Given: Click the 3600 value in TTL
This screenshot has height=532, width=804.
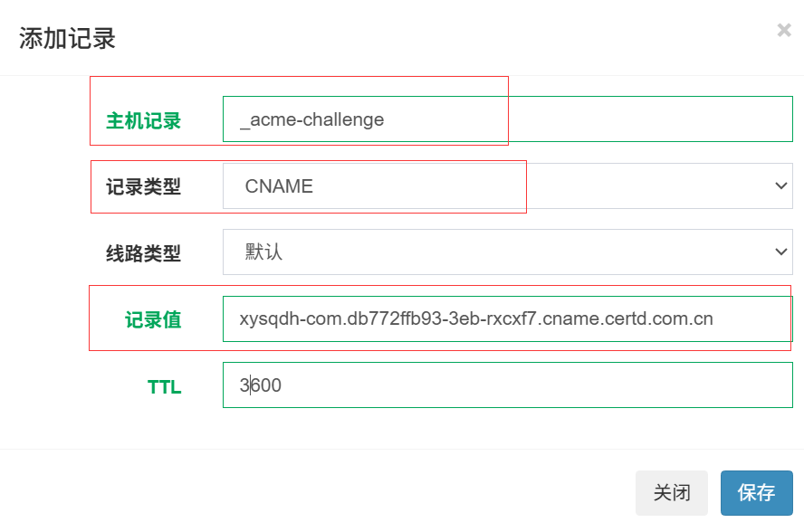Looking at the screenshot, I should (261, 385).
